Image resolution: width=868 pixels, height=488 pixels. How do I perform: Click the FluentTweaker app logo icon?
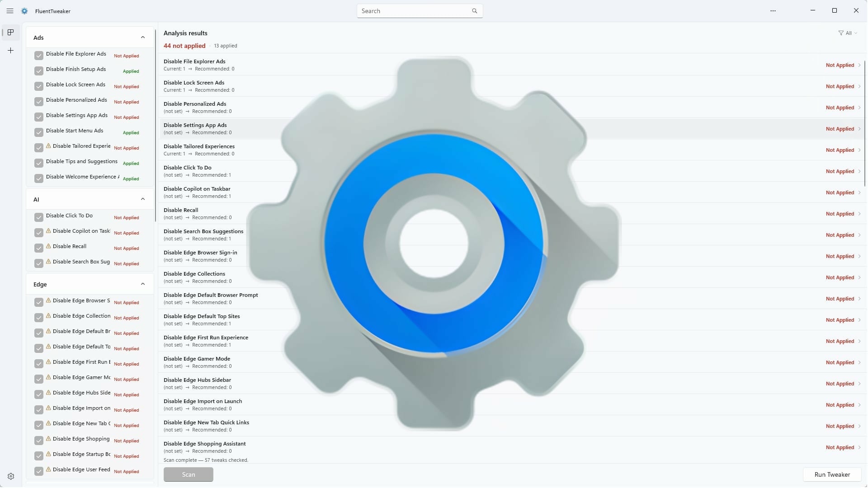pos(25,11)
